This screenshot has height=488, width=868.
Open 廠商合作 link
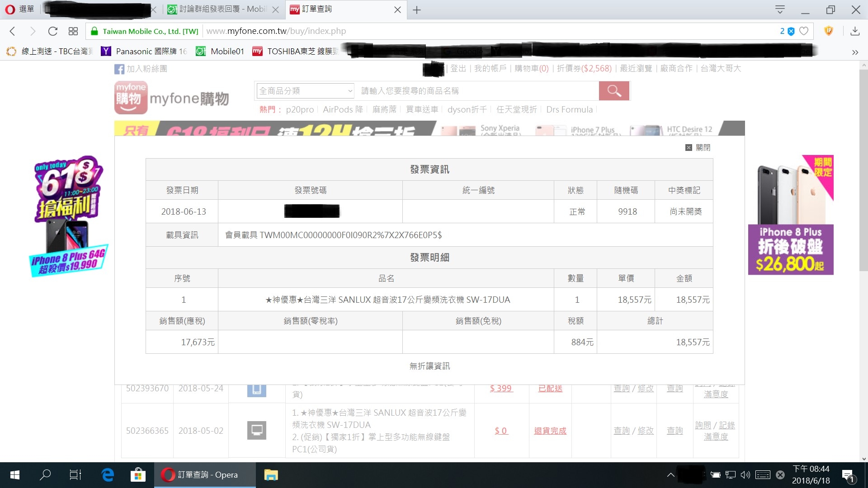pyautogui.click(x=676, y=68)
